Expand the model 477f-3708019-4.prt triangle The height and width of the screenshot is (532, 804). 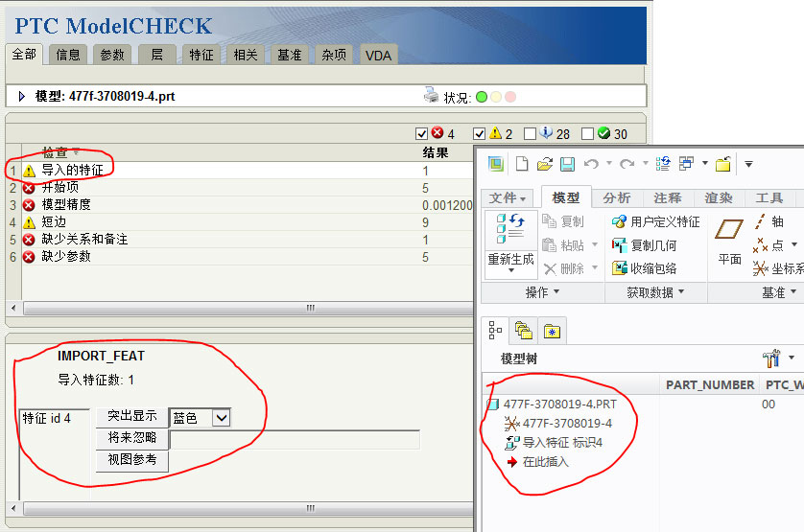click(x=21, y=96)
